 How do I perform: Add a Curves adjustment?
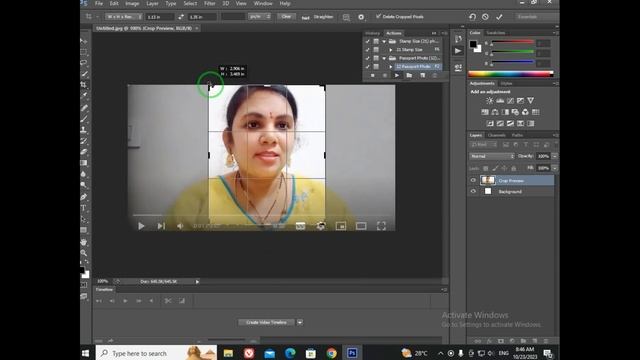tap(510, 100)
